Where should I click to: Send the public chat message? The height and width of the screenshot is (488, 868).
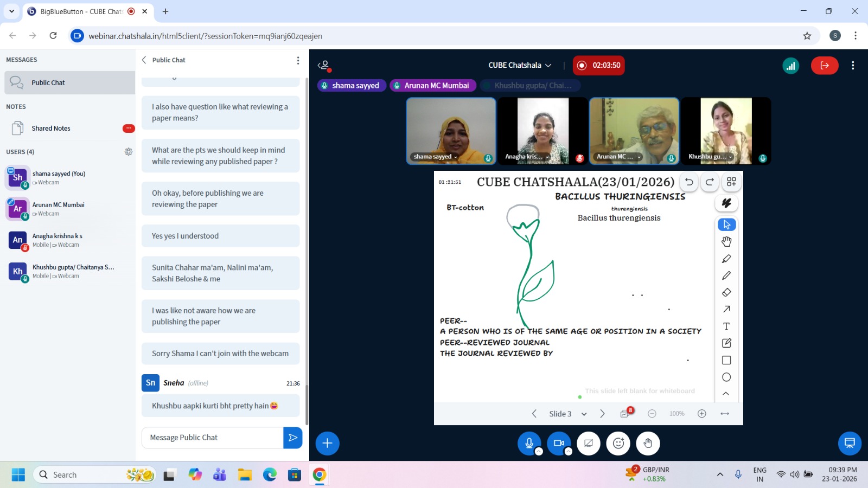click(x=292, y=438)
